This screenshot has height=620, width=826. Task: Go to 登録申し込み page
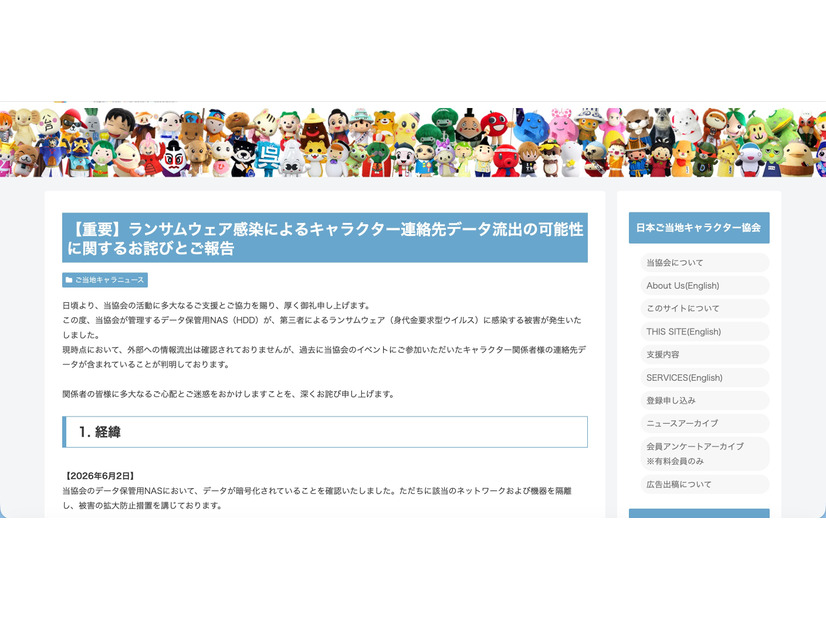(x=704, y=400)
